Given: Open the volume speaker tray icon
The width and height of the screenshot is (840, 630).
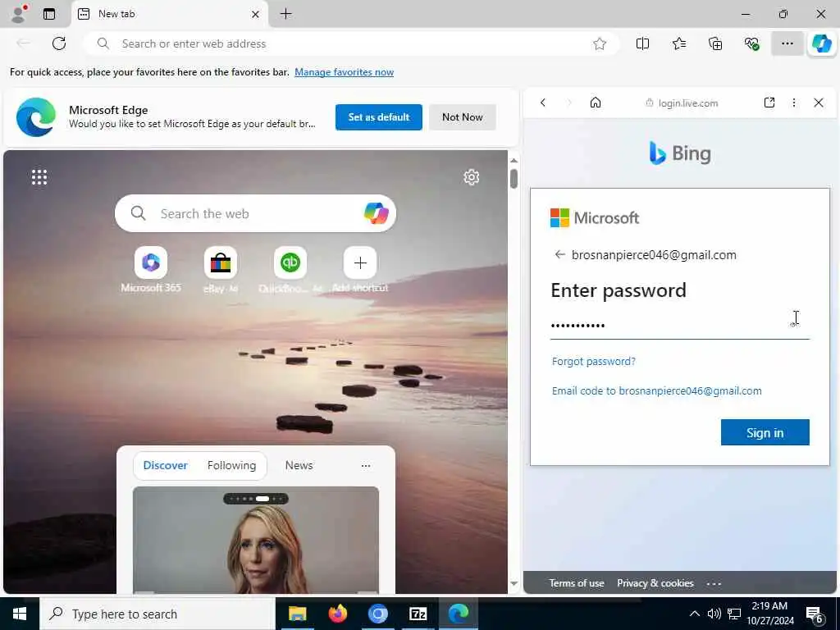Looking at the screenshot, I should (714, 614).
